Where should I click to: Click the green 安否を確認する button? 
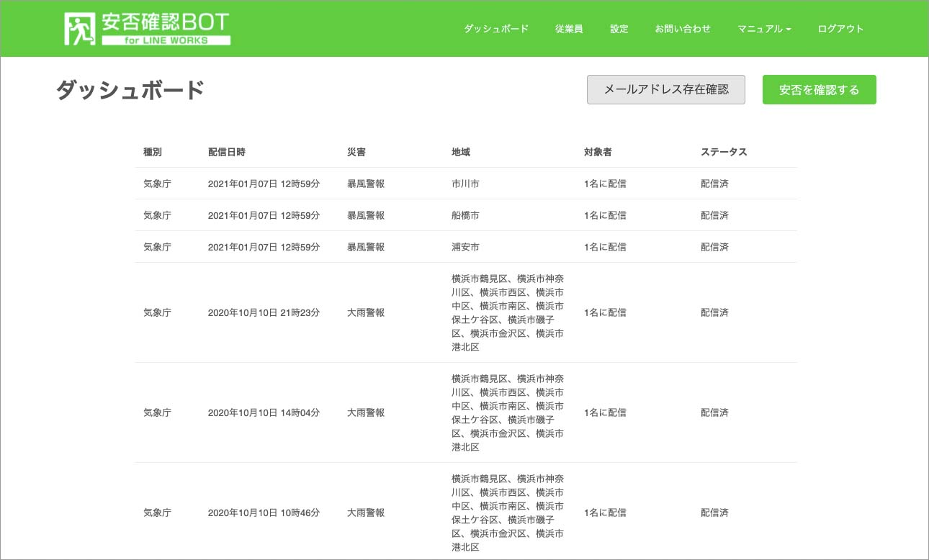tap(819, 90)
